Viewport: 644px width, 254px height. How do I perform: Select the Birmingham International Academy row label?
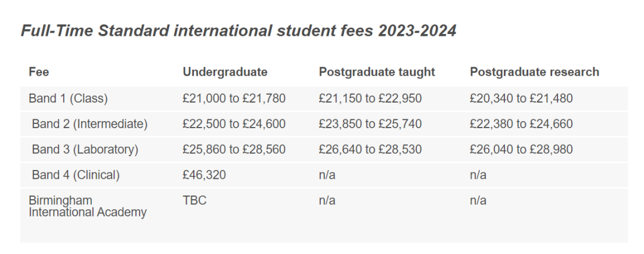point(88,206)
